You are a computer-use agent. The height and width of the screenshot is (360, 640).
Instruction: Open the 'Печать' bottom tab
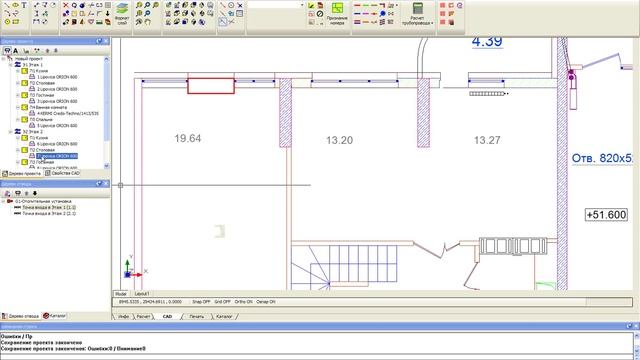coord(197,316)
